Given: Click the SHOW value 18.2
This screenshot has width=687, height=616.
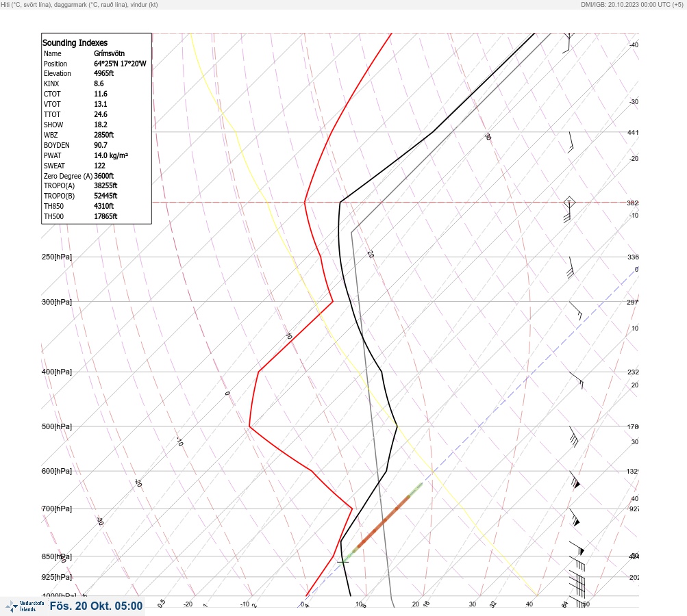Looking at the screenshot, I should [x=100, y=125].
